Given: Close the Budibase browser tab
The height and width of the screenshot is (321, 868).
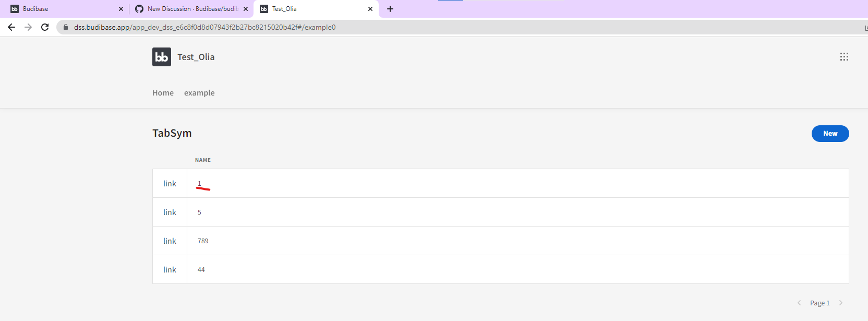Looking at the screenshot, I should [121, 9].
